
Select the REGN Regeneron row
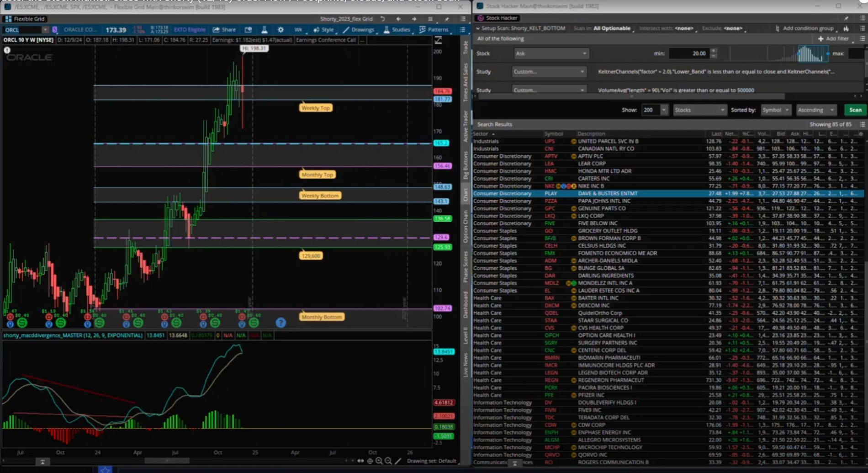coord(668,380)
